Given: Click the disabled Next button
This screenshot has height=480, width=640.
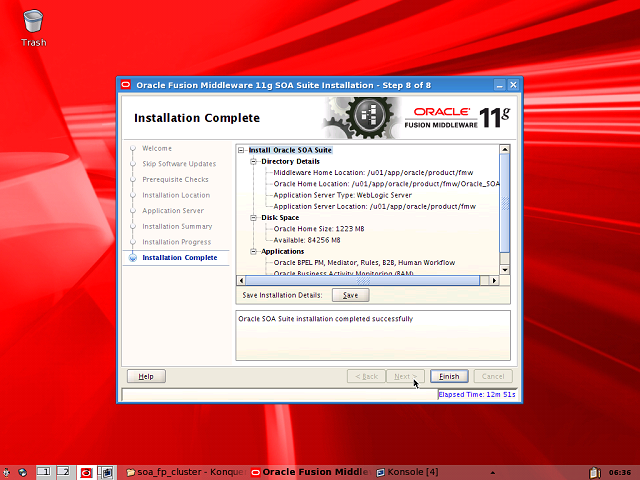Looking at the screenshot, I should pos(405,376).
